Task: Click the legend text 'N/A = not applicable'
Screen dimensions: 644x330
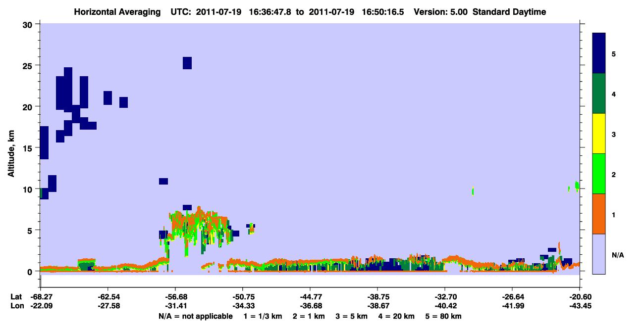Action: pos(195,316)
